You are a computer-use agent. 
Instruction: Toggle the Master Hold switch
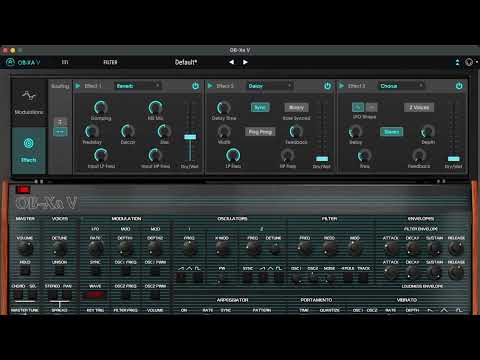(25, 271)
